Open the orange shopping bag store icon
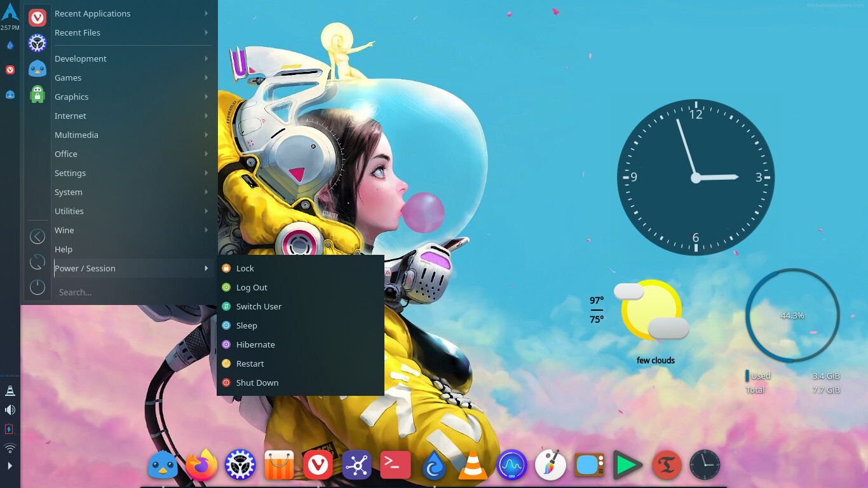This screenshot has width=868, height=488. 279,465
